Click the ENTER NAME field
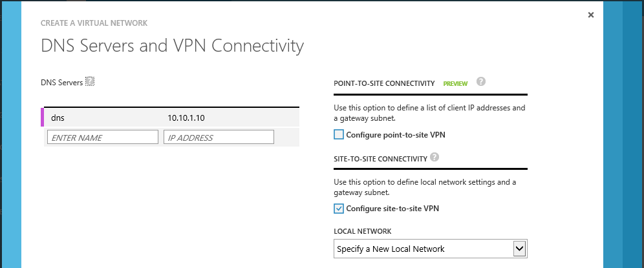This screenshot has height=268, width=644. 102,138
